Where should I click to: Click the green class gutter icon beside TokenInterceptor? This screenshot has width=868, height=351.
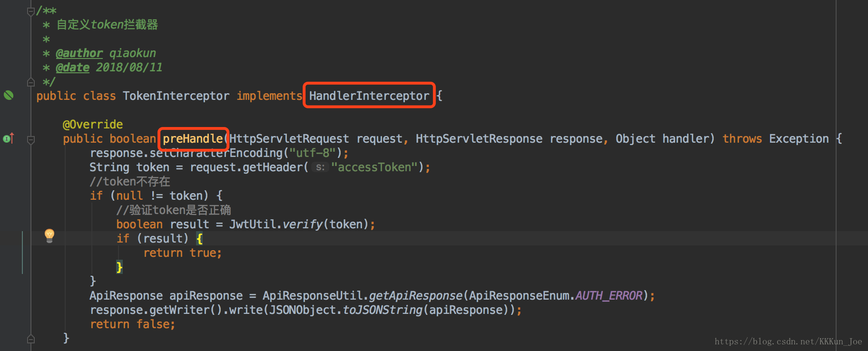tap(9, 95)
